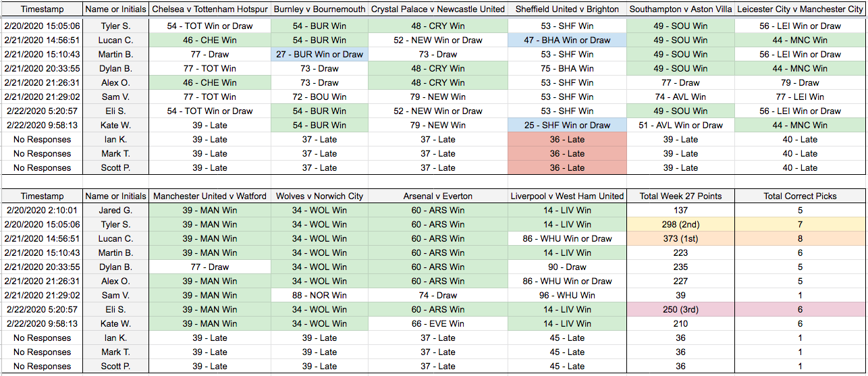Image resolution: width=868 pixels, height=376 pixels.
Task: Click the '66 - EVE Win' cell
Action: (x=438, y=323)
